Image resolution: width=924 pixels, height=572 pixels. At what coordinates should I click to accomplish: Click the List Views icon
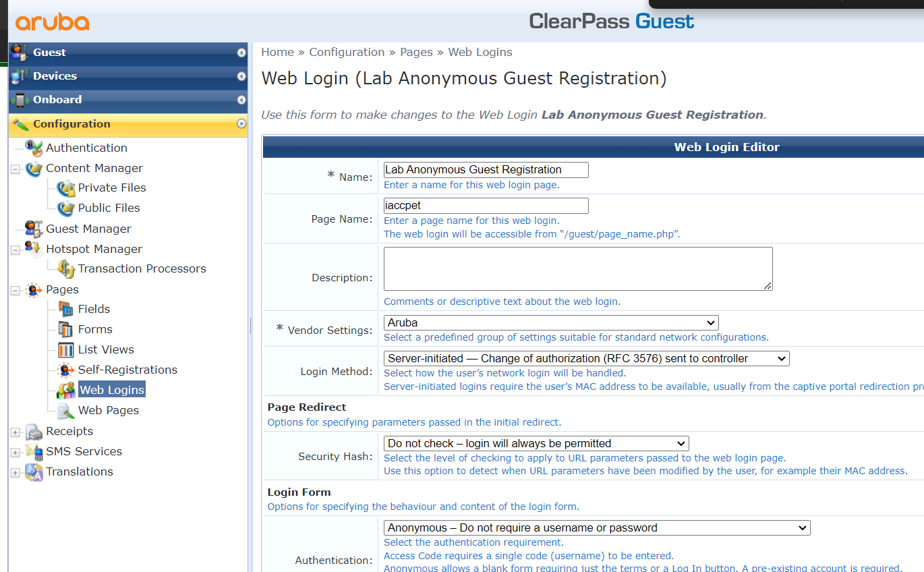[66, 349]
